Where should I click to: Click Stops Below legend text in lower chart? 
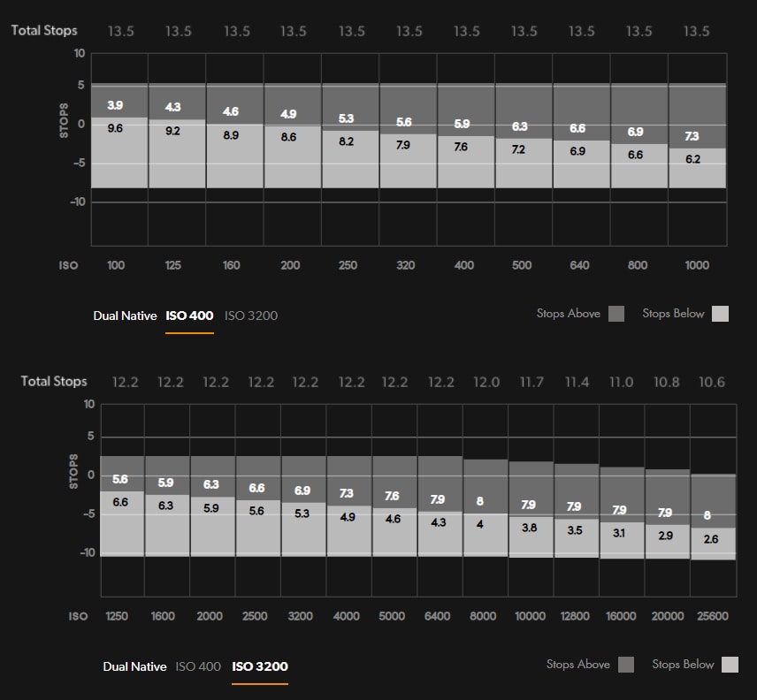click(x=683, y=665)
